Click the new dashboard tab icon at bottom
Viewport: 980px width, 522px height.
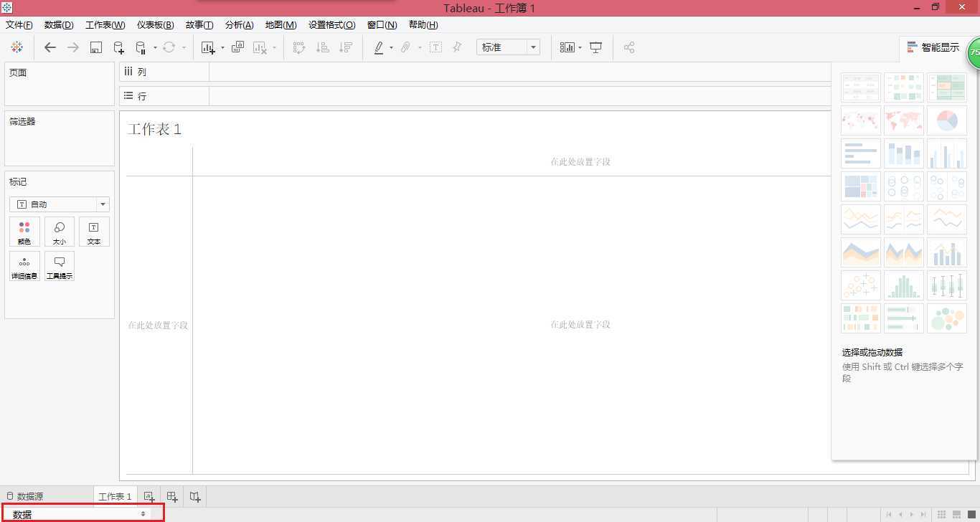172,496
